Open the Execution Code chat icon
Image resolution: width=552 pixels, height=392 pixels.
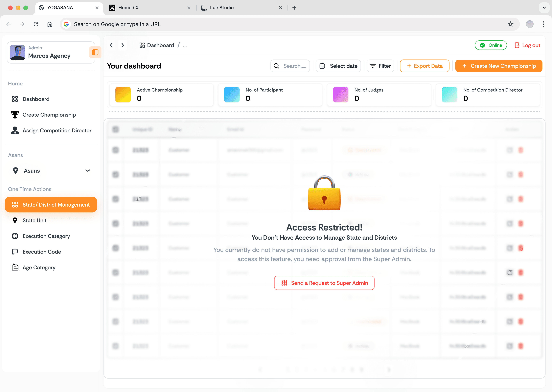click(x=15, y=252)
